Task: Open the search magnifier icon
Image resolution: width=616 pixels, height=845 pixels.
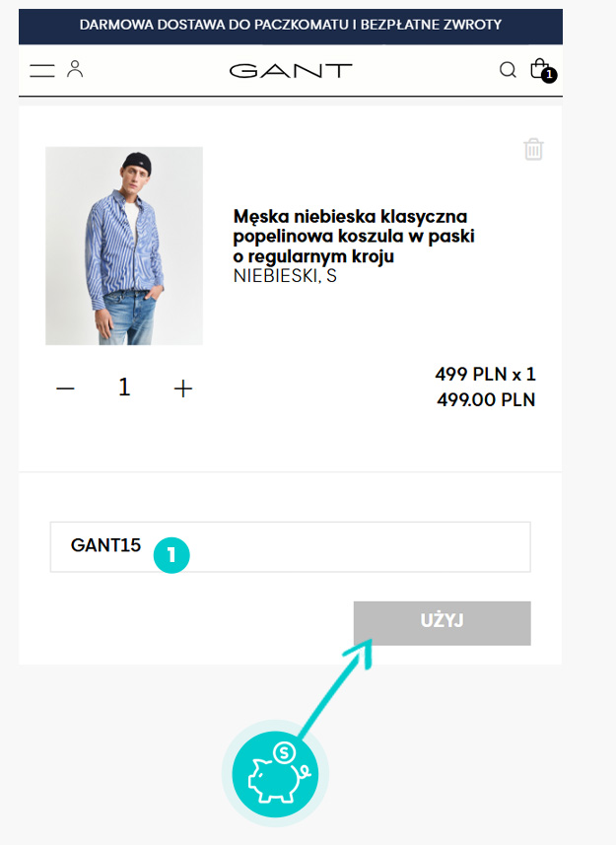Action: [x=508, y=70]
